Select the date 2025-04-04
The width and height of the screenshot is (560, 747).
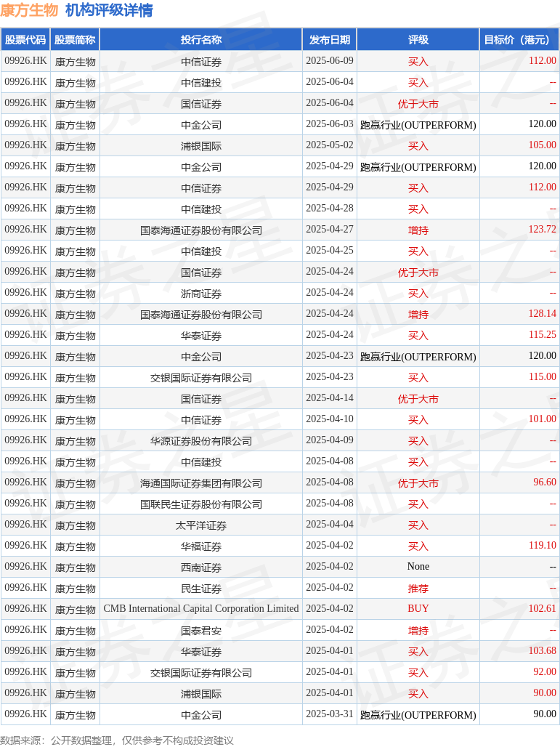click(x=330, y=525)
